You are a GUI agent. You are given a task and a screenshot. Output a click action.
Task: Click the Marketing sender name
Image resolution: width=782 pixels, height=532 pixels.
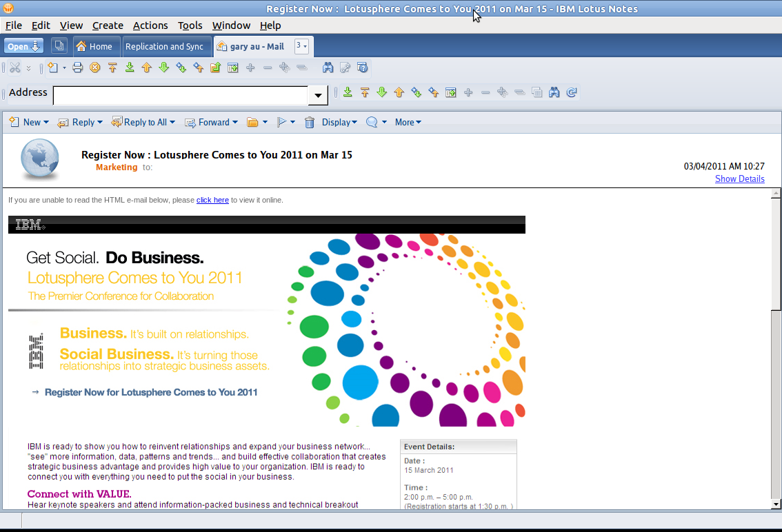[x=117, y=167]
